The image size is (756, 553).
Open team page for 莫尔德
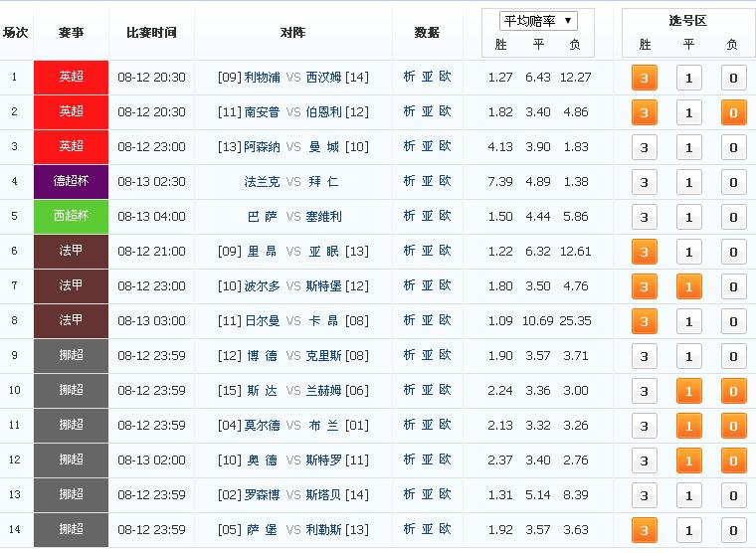pos(262,426)
